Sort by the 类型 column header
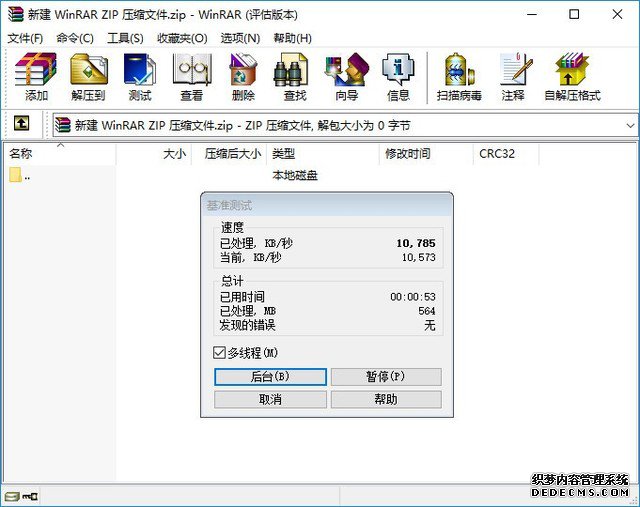Screen dimensions: 640x507 pyautogui.click(x=323, y=154)
